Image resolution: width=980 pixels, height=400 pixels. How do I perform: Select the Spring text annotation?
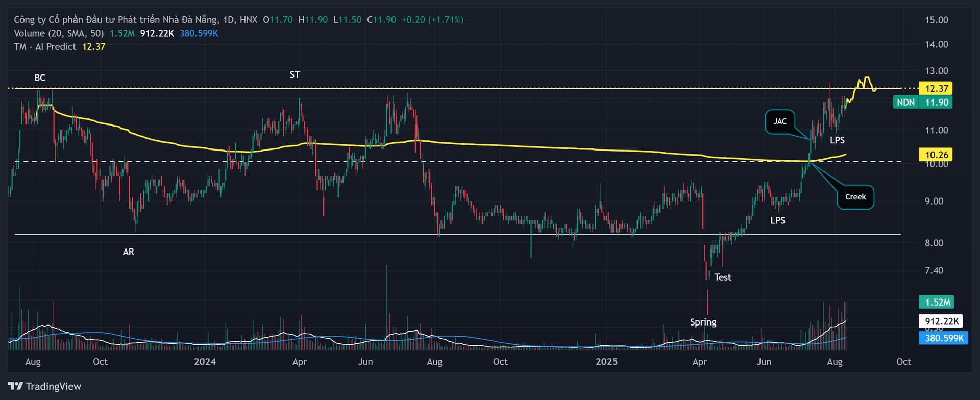click(x=703, y=322)
